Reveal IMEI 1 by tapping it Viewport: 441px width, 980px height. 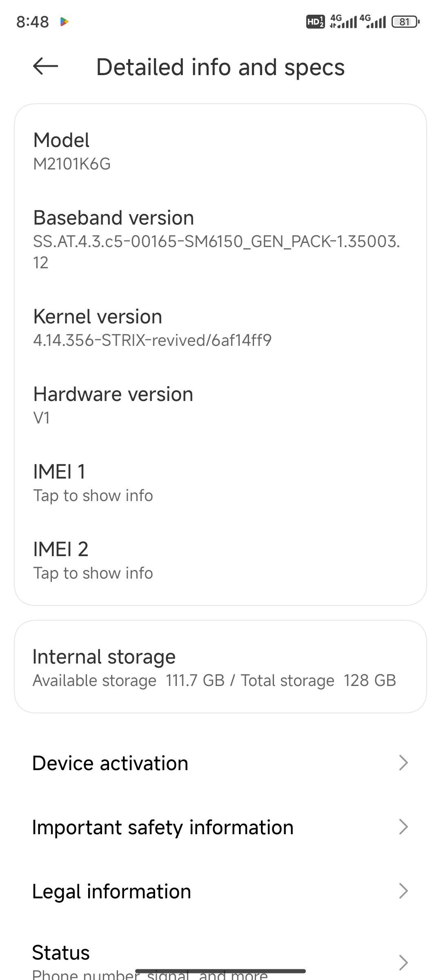click(x=220, y=483)
